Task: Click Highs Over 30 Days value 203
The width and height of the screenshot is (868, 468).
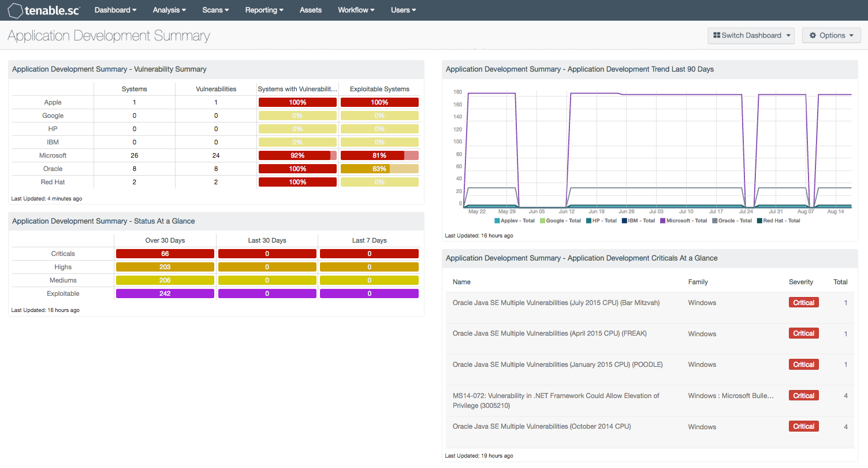Action: click(165, 267)
